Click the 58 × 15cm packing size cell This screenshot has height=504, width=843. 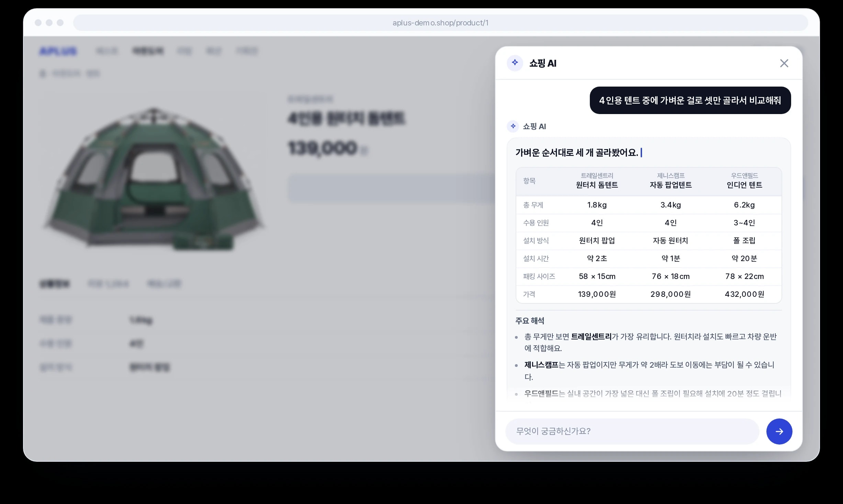coord(597,277)
